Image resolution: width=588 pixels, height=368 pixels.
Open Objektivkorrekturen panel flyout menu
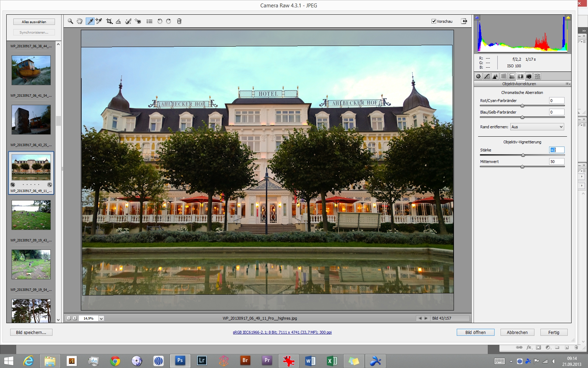coord(568,84)
